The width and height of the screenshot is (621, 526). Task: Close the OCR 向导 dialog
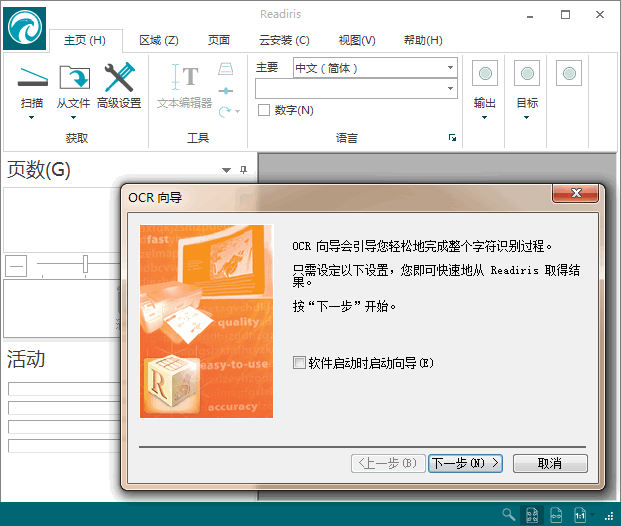tap(575, 193)
